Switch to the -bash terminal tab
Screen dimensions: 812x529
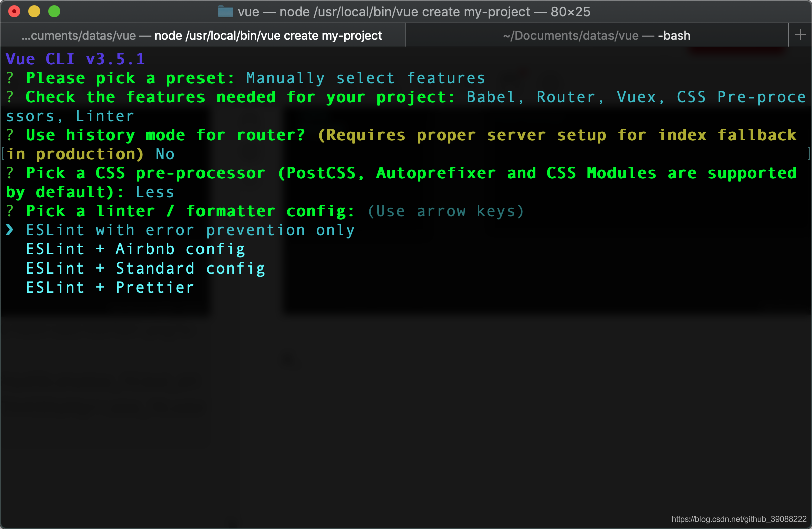(596, 35)
